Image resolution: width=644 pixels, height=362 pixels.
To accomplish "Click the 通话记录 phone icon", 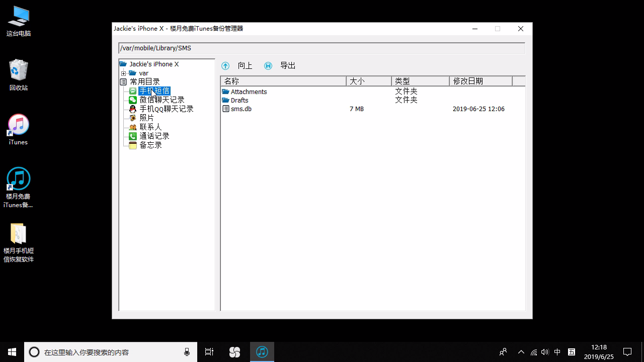I will [x=133, y=136].
